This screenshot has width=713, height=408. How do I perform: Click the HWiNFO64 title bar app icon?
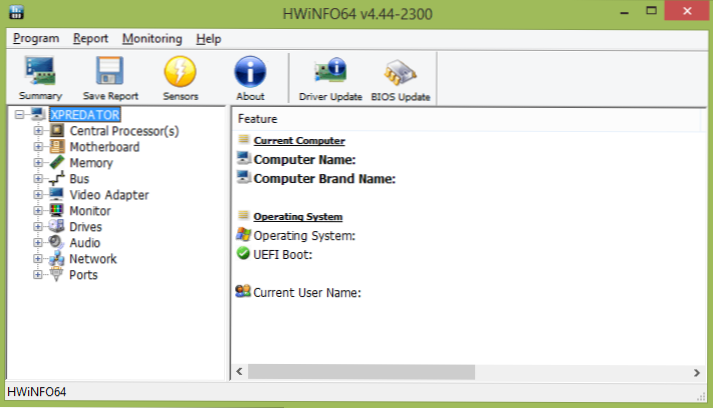pos(16,12)
